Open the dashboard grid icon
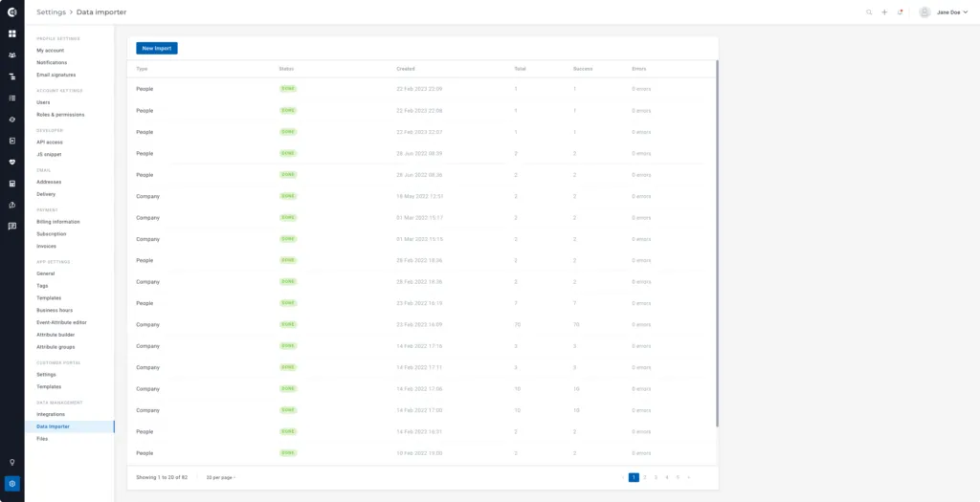The width and height of the screenshot is (980, 502). click(x=11, y=33)
